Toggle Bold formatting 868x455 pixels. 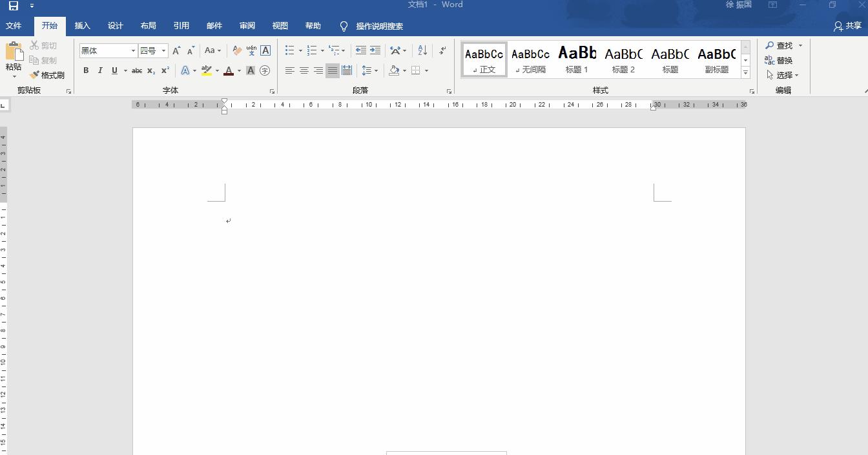click(x=86, y=70)
